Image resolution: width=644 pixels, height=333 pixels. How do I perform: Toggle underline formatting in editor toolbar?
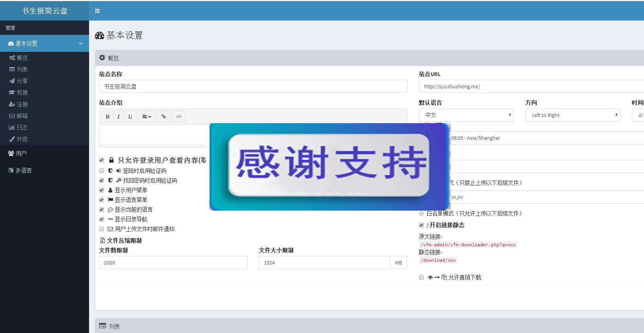[130, 117]
